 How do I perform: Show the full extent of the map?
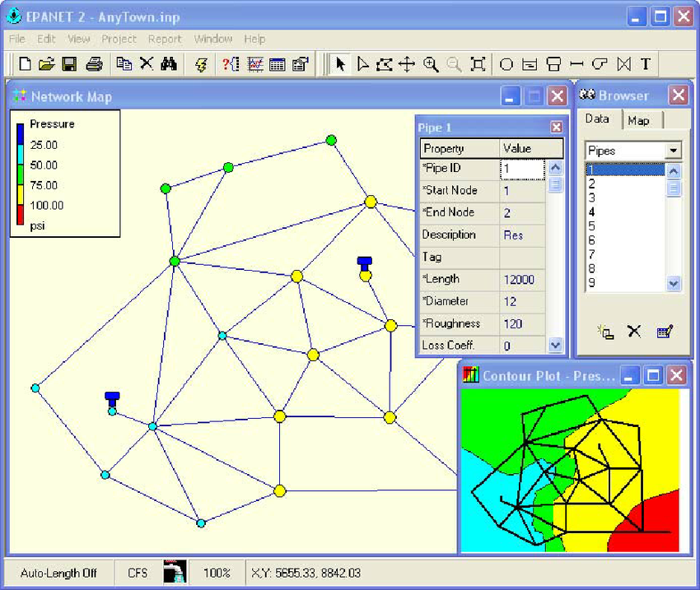click(478, 64)
